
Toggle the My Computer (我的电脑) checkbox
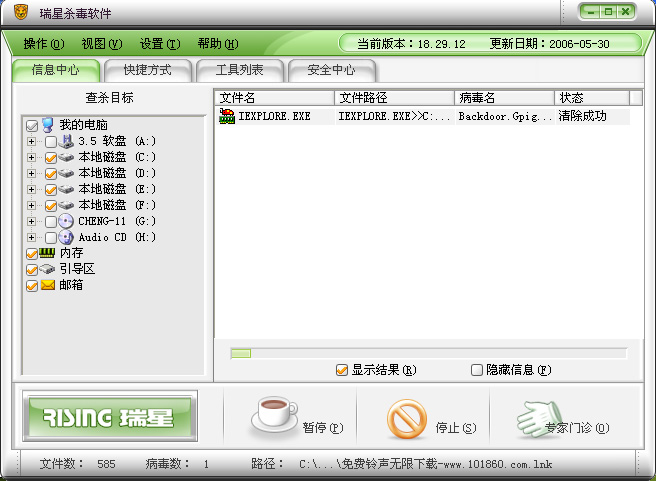[32, 125]
